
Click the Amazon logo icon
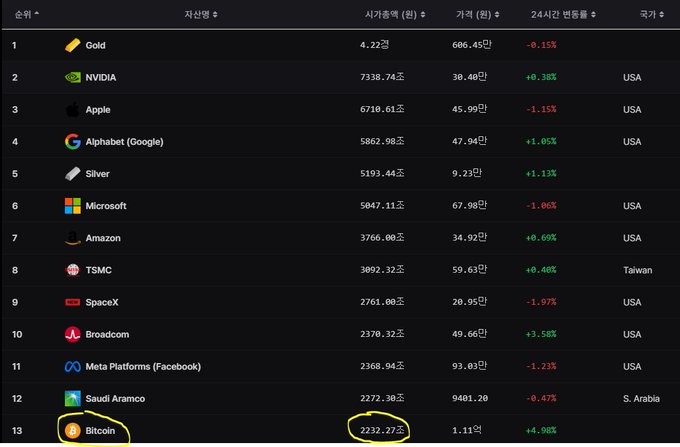(x=72, y=238)
